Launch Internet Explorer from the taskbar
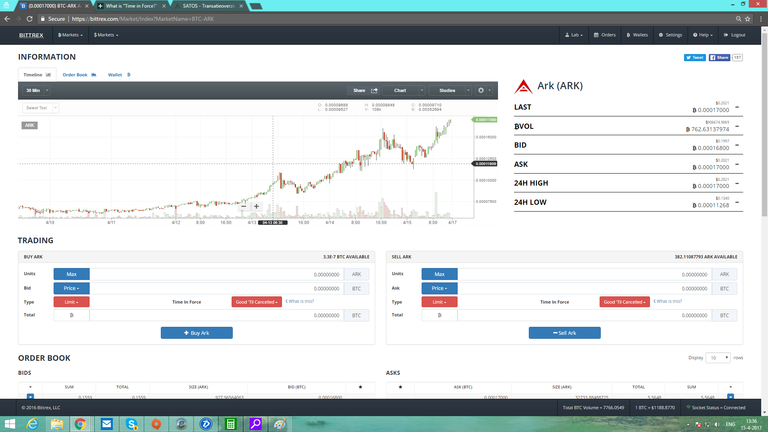Image resolution: width=768 pixels, height=432 pixels. (32, 424)
